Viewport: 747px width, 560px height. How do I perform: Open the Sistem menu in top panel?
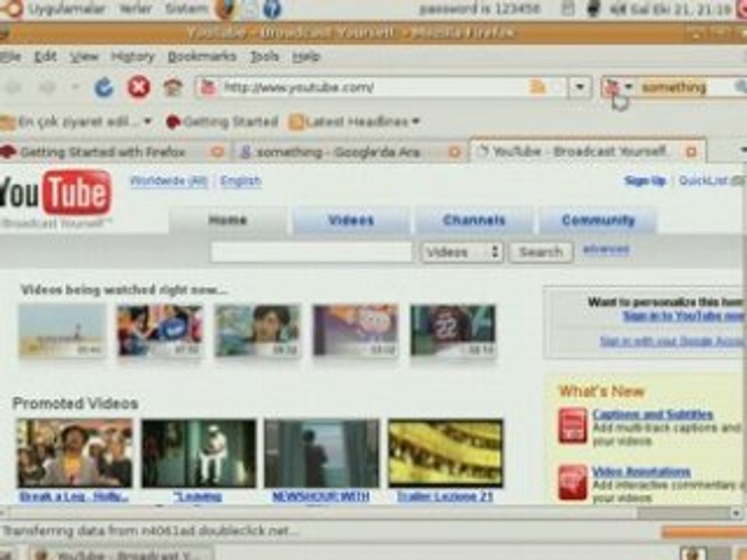(x=186, y=8)
